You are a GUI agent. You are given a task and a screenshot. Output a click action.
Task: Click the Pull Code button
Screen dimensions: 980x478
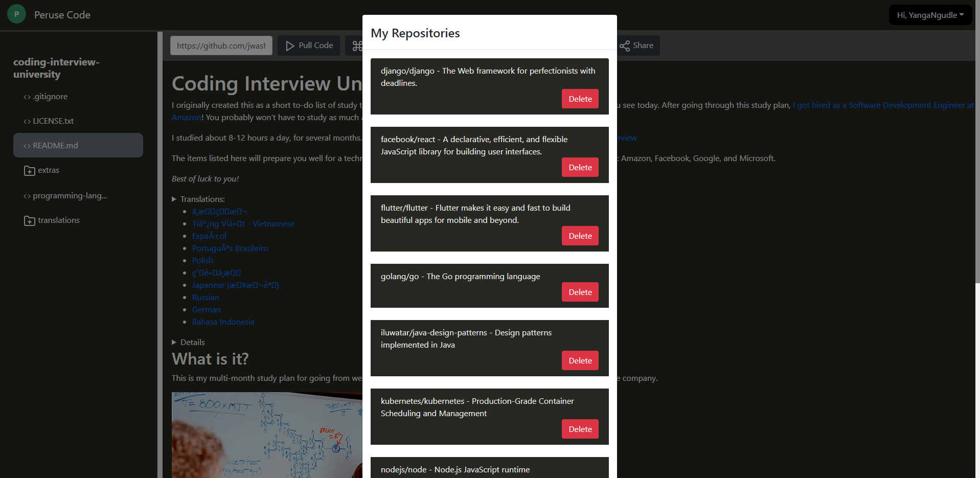309,45
